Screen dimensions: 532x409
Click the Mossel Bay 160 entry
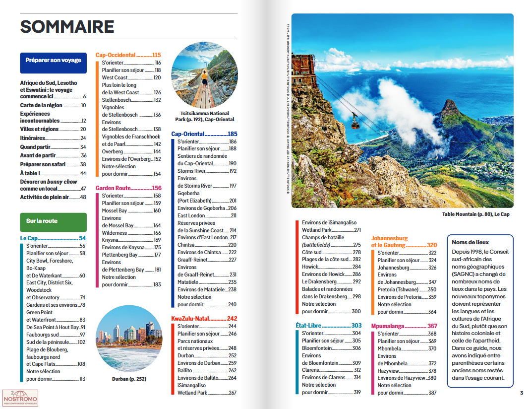(131, 210)
